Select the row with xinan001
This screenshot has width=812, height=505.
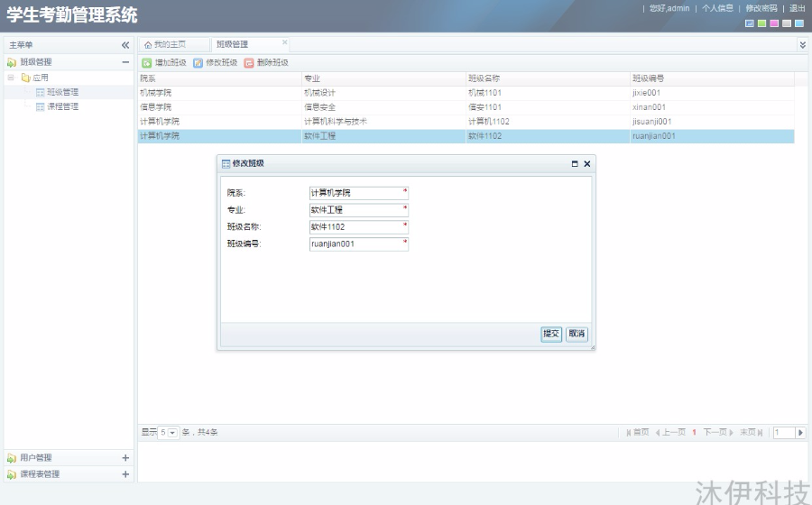(x=466, y=107)
